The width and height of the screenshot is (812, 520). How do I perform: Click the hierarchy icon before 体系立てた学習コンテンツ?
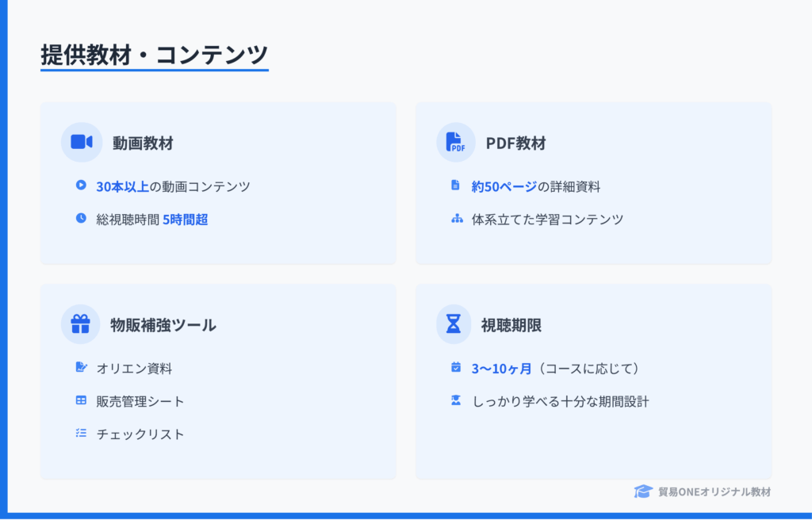pyautogui.click(x=457, y=219)
